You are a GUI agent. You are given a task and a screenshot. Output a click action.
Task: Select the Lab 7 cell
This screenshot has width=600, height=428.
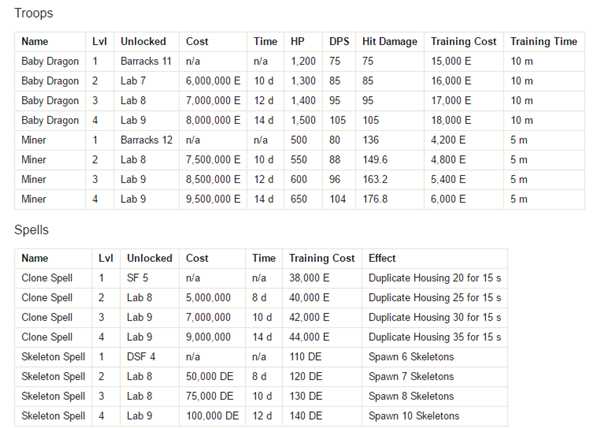133,81
